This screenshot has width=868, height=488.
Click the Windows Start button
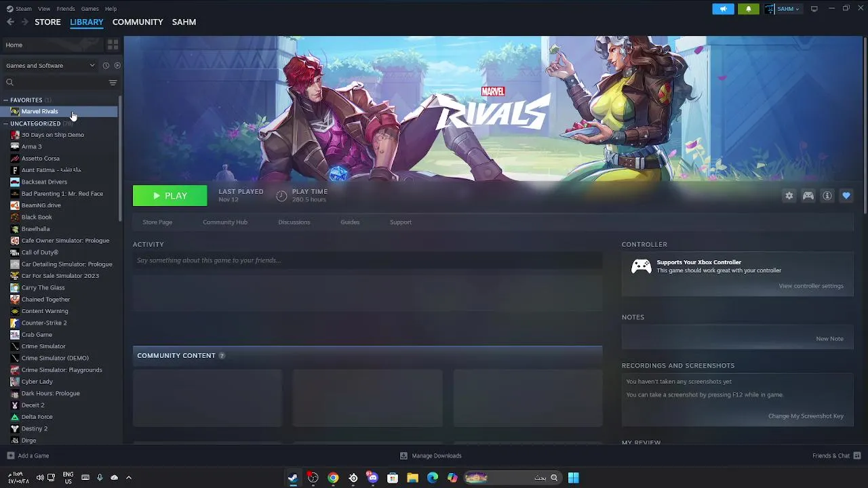tap(573, 478)
